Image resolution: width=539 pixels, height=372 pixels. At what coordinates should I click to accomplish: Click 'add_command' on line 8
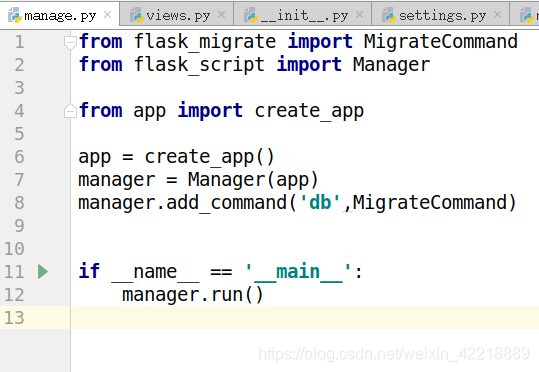227,203
